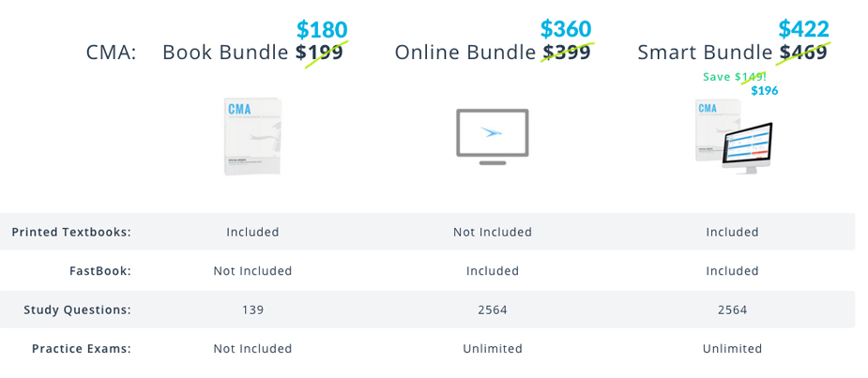
Task: Select the Online Bundle heading
Action: pos(464,53)
